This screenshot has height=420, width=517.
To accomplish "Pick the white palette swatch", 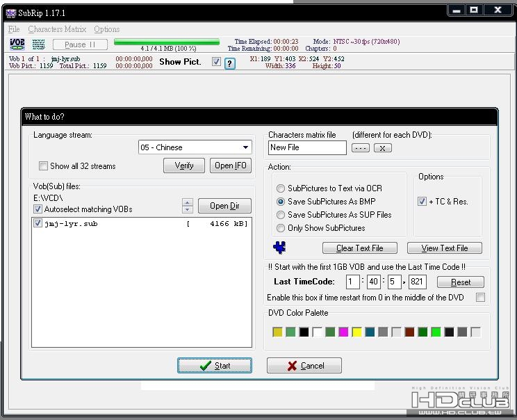I will (x=317, y=332).
